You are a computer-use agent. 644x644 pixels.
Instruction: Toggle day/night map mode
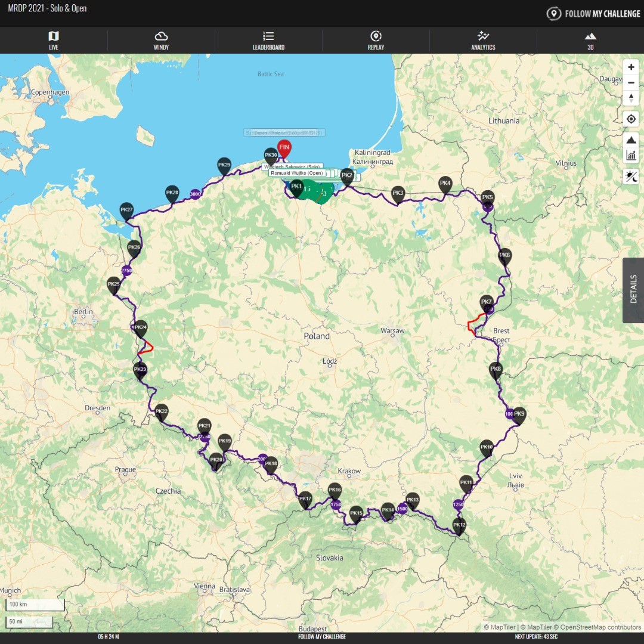[631, 177]
